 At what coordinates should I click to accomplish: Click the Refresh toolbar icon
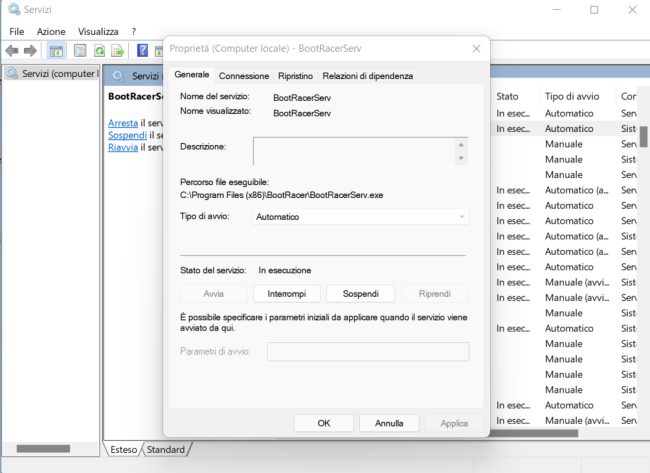point(100,51)
